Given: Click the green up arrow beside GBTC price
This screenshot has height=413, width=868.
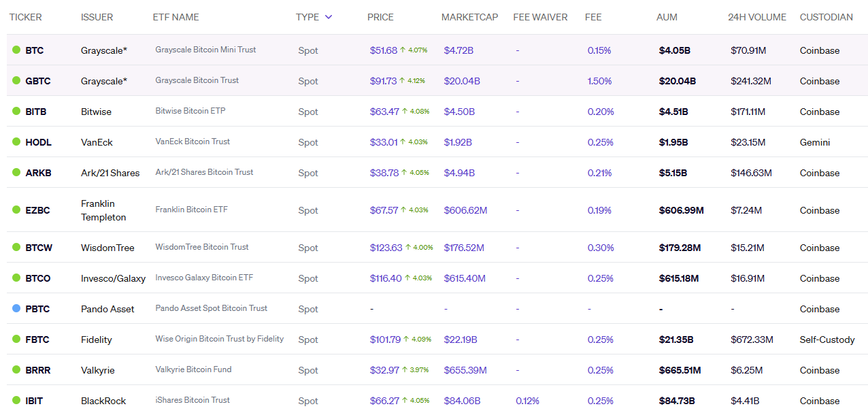Looking at the screenshot, I should coord(403,80).
